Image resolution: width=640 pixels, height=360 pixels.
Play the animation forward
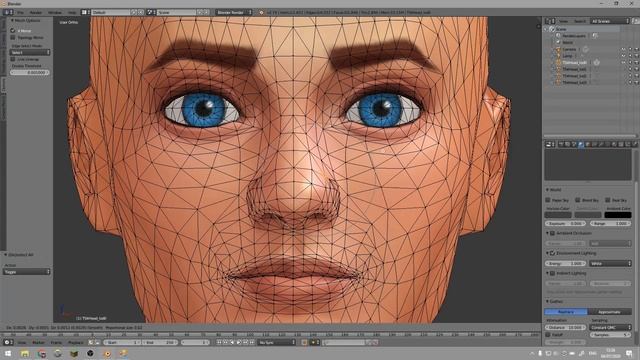pos(239,342)
